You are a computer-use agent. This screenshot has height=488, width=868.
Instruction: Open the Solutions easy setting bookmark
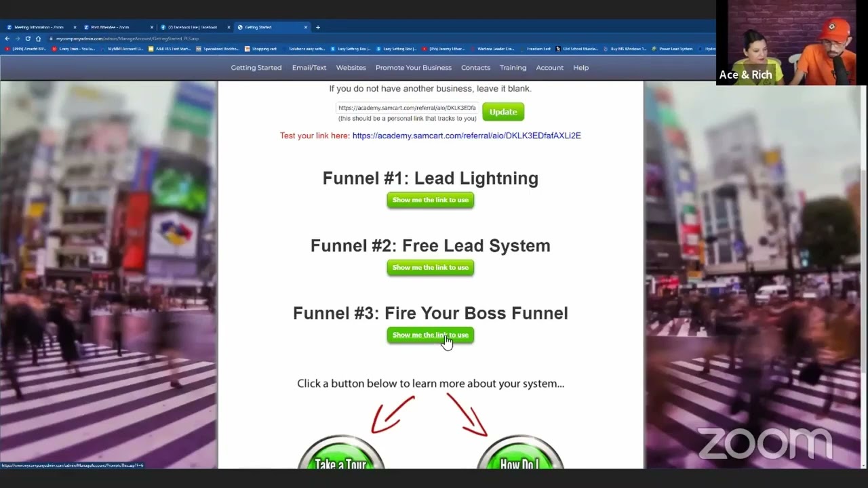(x=304, y=49)
